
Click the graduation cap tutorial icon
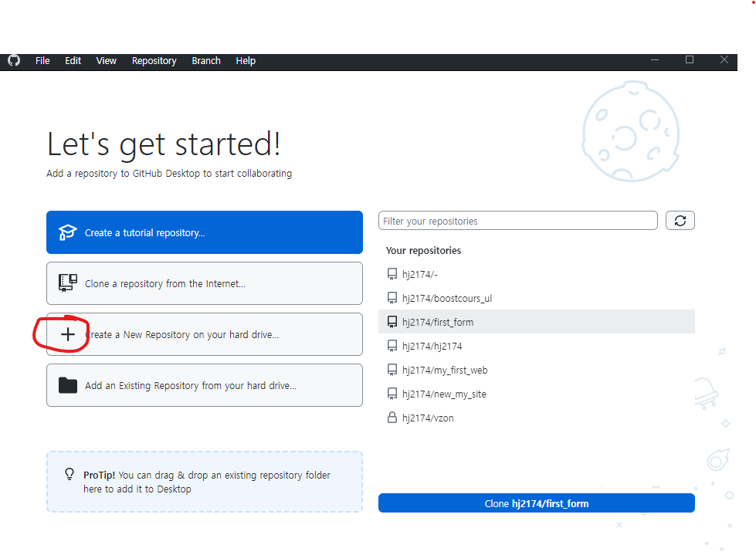[x=67, y=232]
